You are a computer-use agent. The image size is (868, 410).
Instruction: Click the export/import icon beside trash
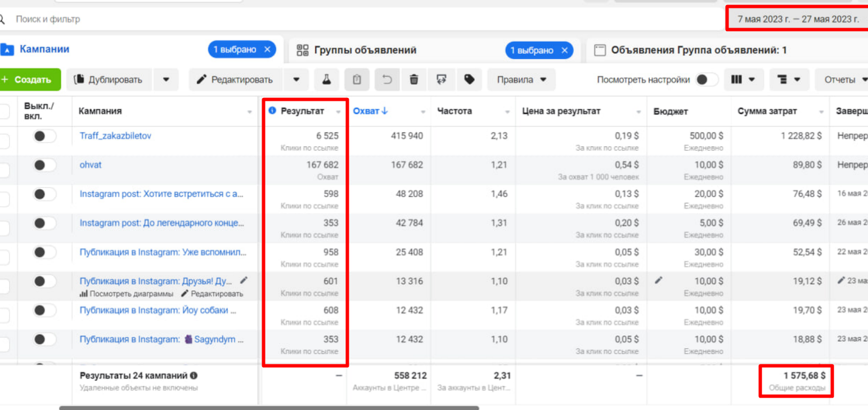(x=442, y=80)
